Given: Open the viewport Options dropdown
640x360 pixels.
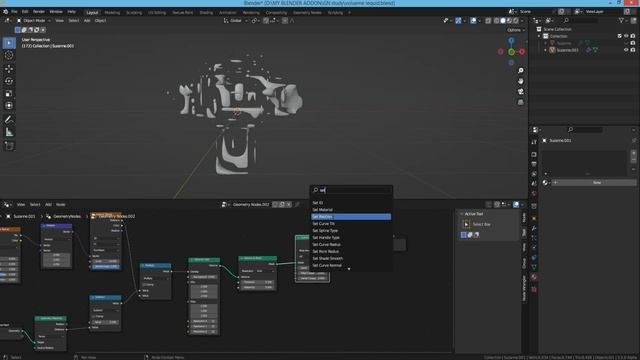Looking at the screenshot, I should (x=516, y=30).
